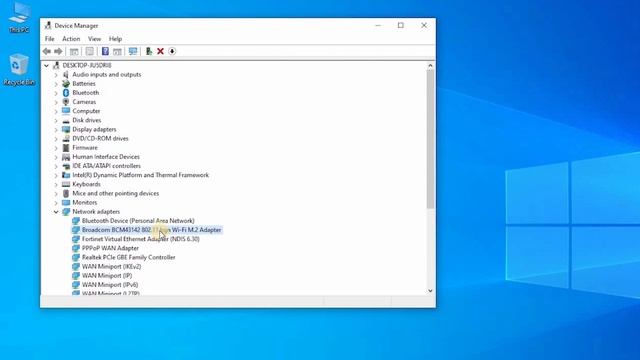Image resolution: width=640 pixels, height=360 pixels.
Task: Select Fortinet Virtual Ethernet Adapter
Action: (140, 239)
